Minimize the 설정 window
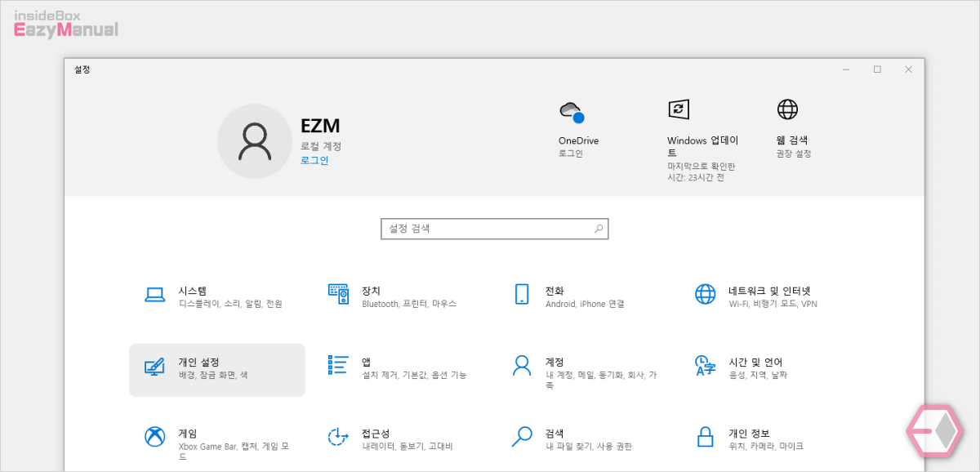Viewport: 980px width, 472px height. pos(846,69)
